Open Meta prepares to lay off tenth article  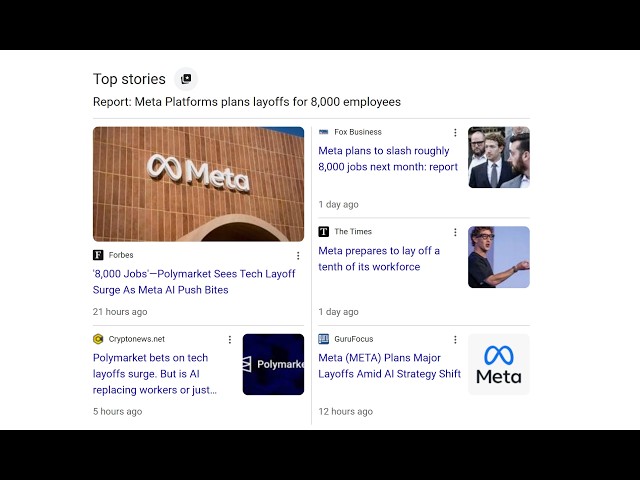tap(379, 258)
